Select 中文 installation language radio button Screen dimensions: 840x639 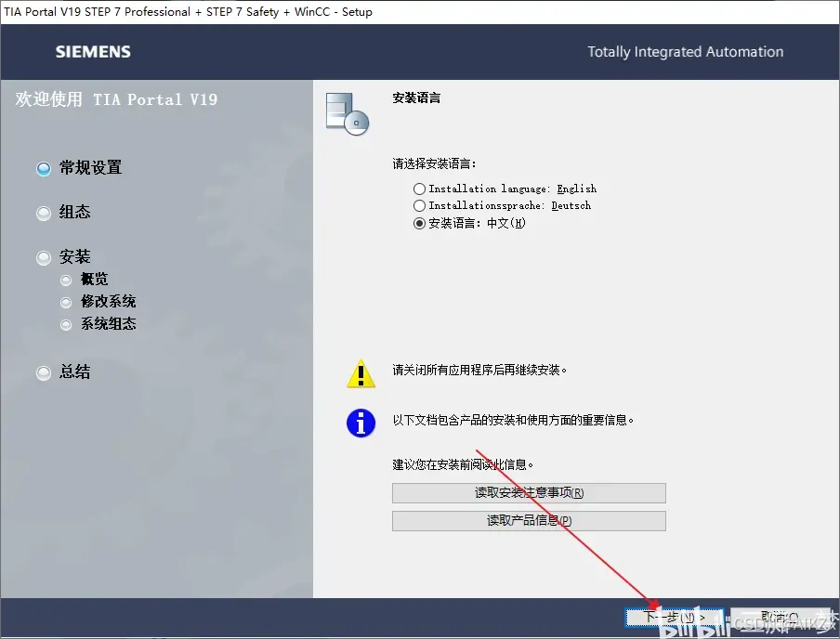tap(419, 223)
